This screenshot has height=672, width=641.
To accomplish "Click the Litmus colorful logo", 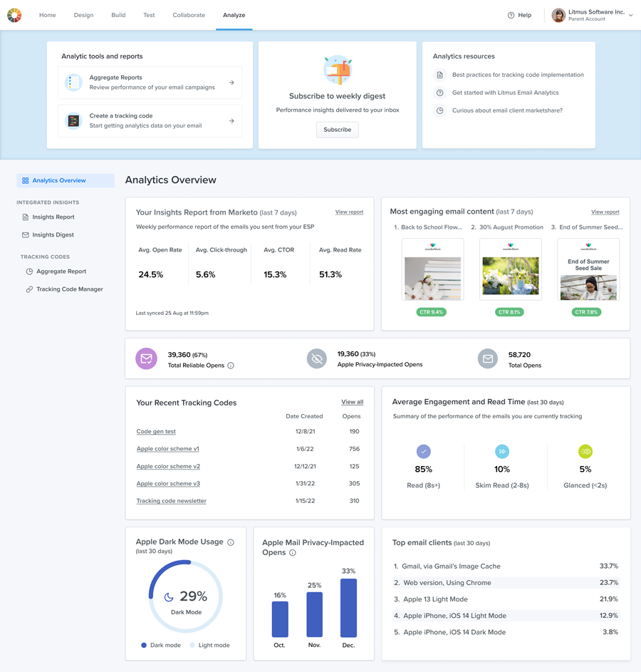I will click(x=14, y=15).
